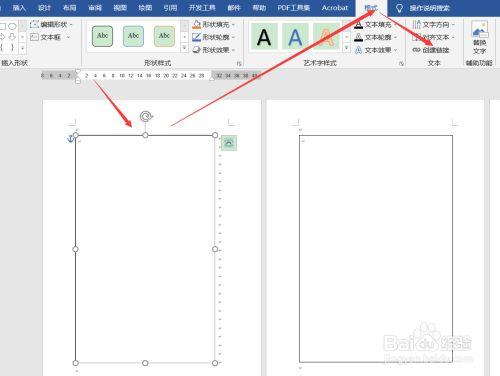Open the layout options icon beside text box
The width and height of the screenshot is (500, 376).
[x=229, y=143]
